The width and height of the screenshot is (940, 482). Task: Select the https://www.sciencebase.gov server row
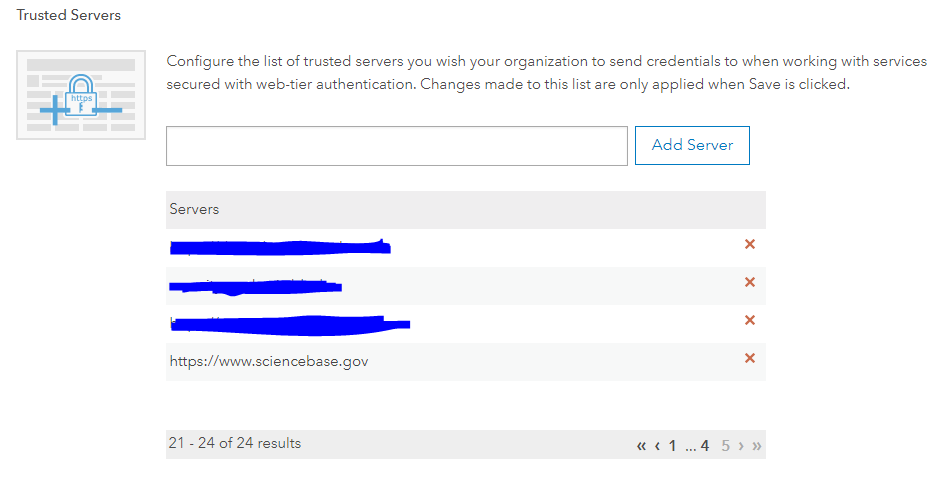(269, 361)
